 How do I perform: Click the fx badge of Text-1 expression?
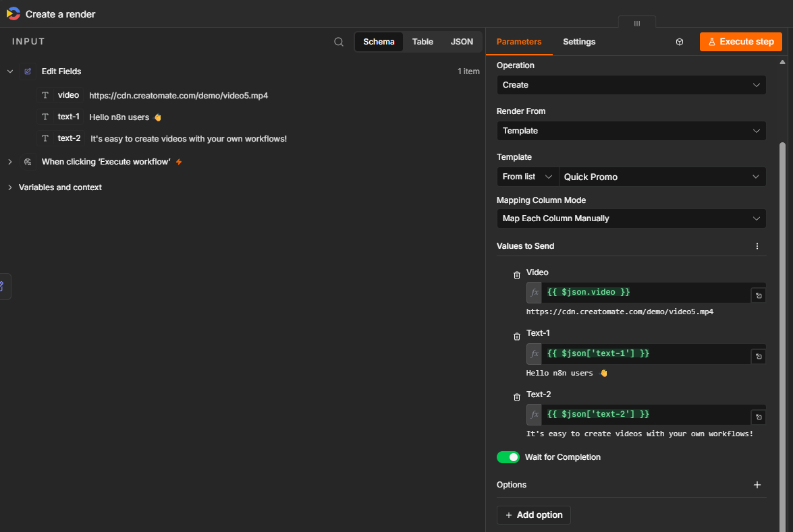point(534,354)
